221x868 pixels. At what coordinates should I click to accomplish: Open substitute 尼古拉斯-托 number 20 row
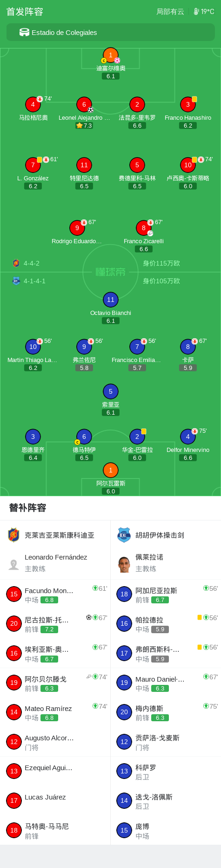click(x=55, y=624)
